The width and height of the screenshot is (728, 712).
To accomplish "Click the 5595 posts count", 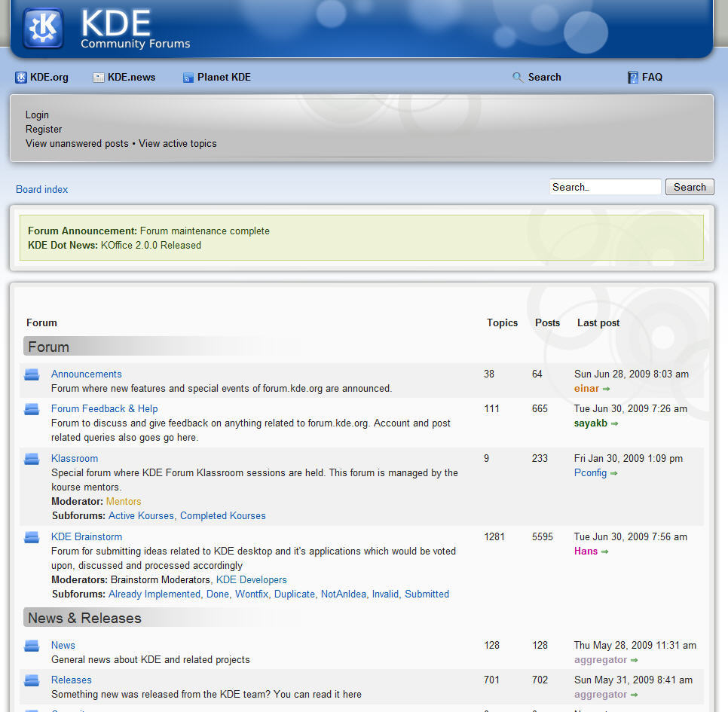I will [x=543, y=537].
